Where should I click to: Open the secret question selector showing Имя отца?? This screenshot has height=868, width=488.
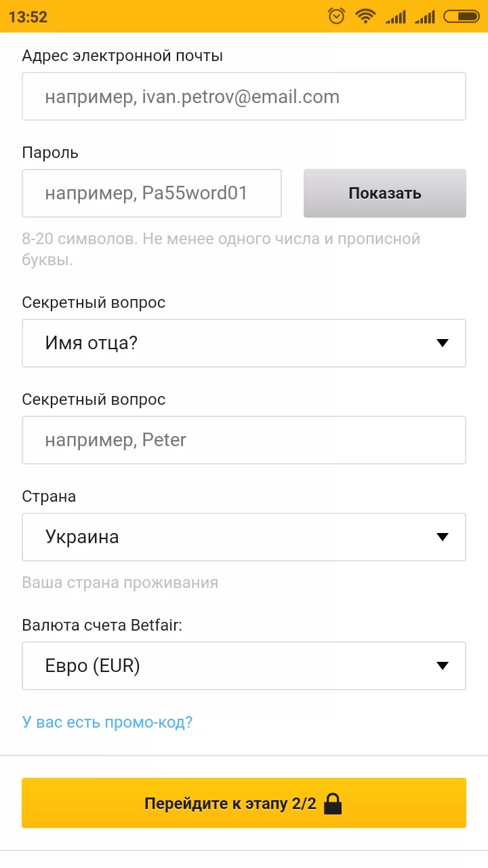point(244,343)
